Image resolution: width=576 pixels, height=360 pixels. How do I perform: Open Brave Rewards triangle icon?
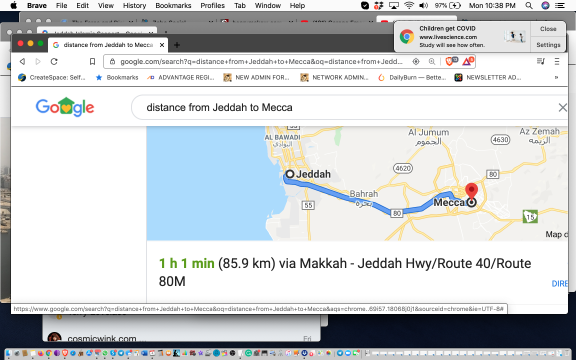467,61
